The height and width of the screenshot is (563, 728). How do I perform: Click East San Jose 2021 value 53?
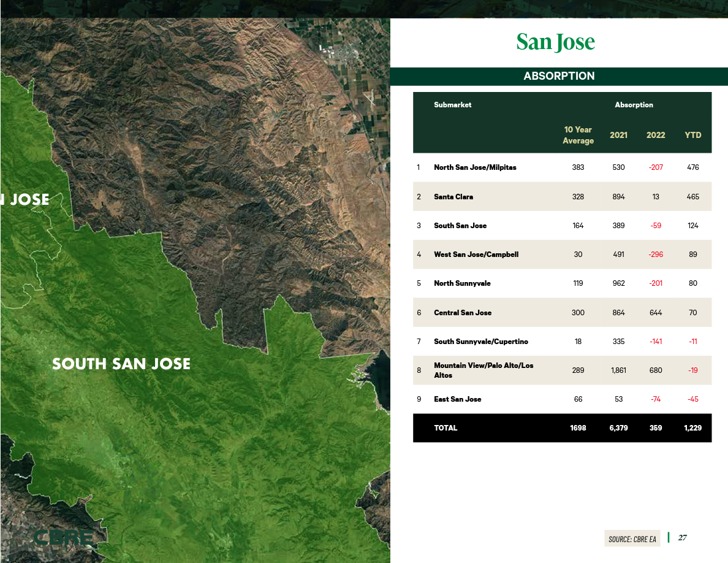click(x=618, y=399)
